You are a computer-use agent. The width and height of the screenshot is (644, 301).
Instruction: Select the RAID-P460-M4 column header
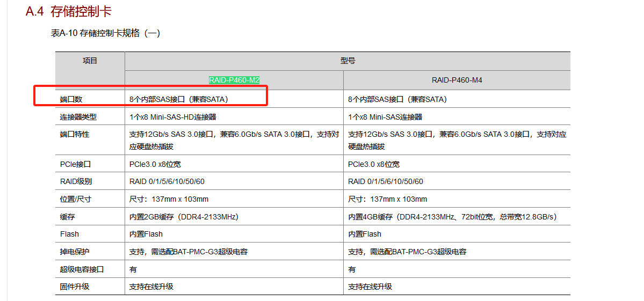point(457,80)
